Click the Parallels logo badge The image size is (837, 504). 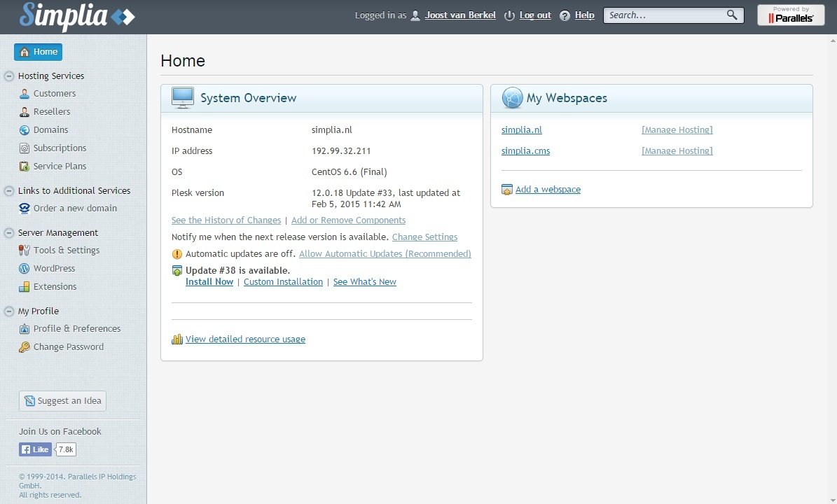791,15
